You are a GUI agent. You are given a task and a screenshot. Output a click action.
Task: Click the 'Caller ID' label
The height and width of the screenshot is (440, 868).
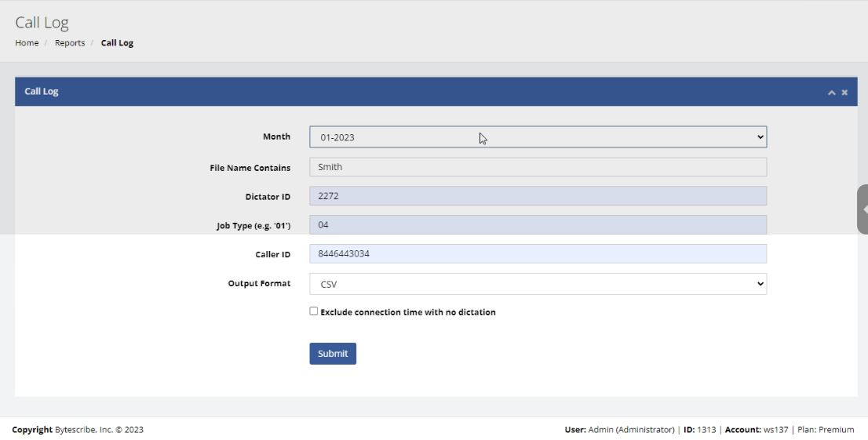(x=272, y=255)
